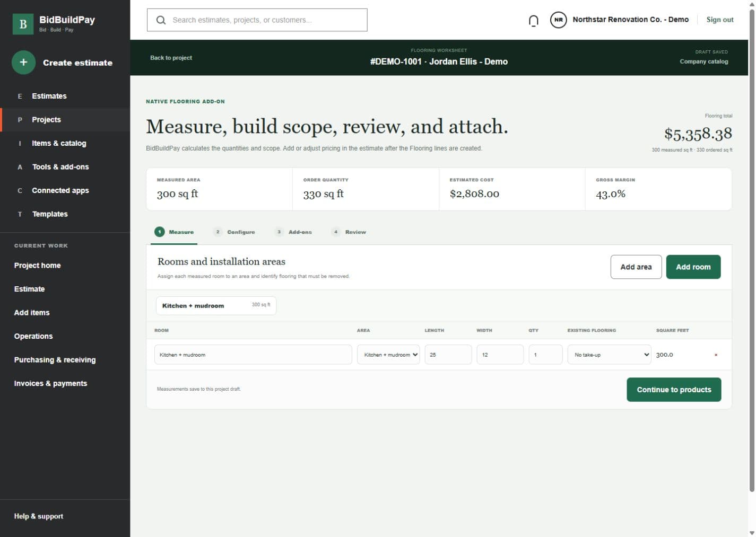Click the Width input showing 12

pyautogui.click(x=500, y=355)
